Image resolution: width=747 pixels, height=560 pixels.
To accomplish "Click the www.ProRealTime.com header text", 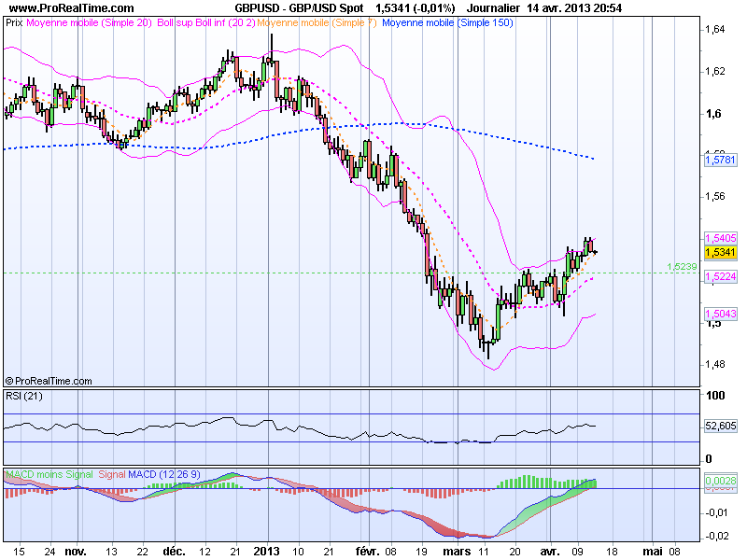I will tap(72, 8).
